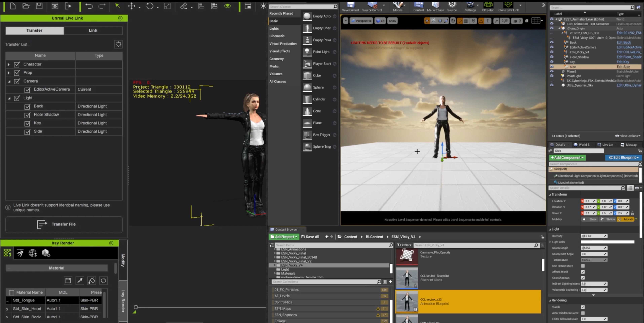Click the globe icon in Iray Render panel
Viewport: 644px width, 323px height.
(x=33, y=253)
